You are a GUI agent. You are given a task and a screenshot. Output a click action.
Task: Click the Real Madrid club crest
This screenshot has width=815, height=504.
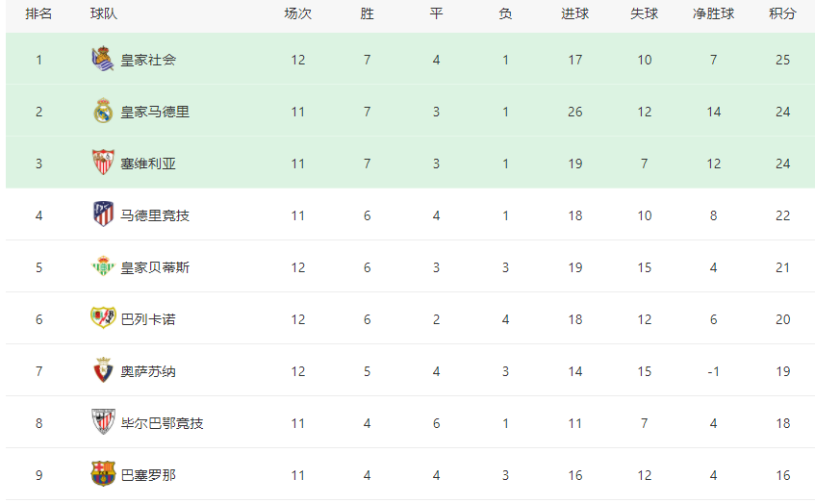[103, 111]
